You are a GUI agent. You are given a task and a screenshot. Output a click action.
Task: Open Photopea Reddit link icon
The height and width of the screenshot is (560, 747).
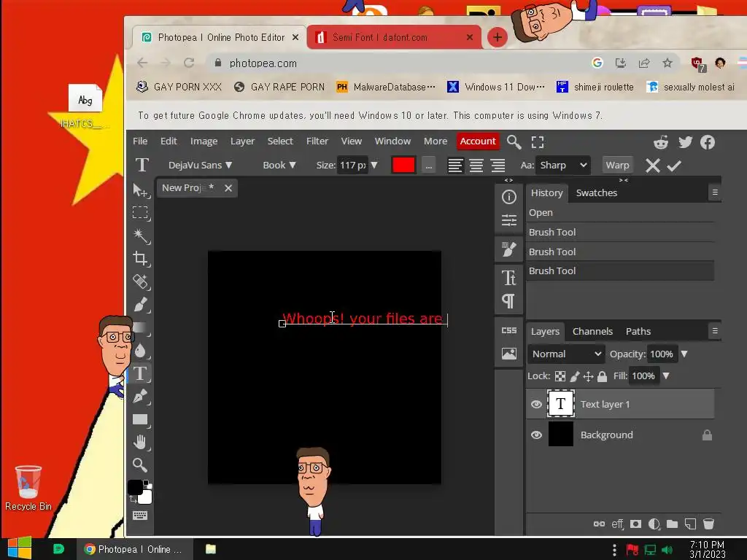click(x=661, y=142)
